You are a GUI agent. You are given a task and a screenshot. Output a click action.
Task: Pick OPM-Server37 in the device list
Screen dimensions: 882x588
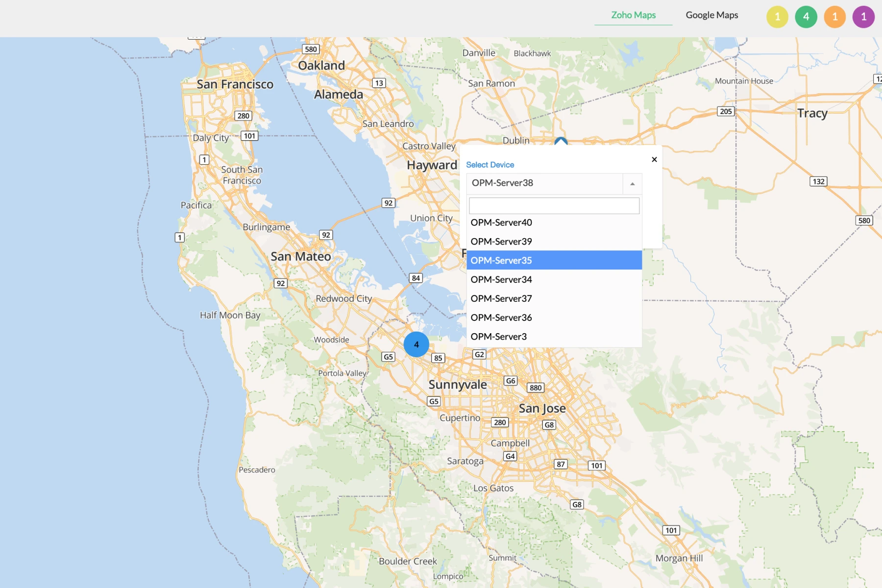pyautogui.click(x=554, y=298)
